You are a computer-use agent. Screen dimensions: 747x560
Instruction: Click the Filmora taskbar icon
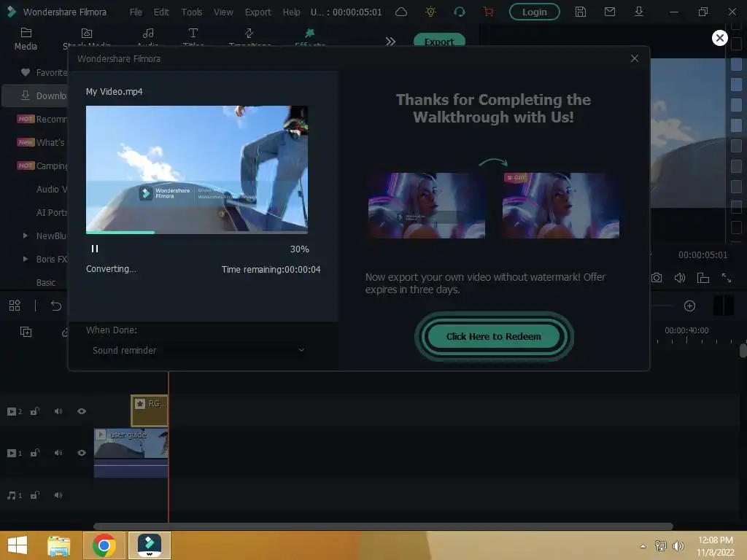tap(149, 545)
